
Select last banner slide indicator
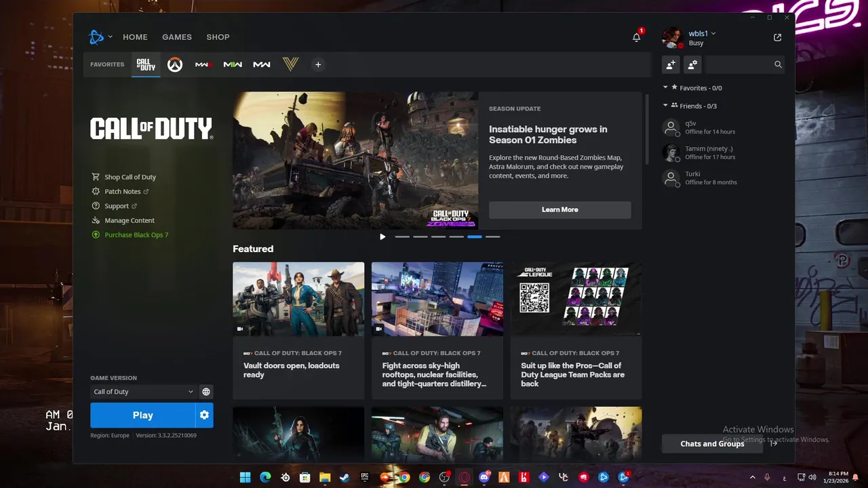pos(493,237)
